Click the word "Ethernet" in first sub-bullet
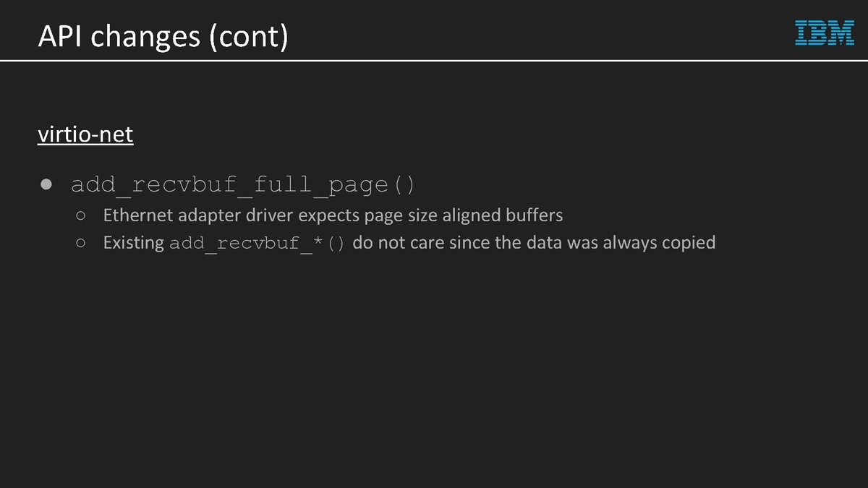Screen dimensions: 868x488 coord(138,215)
